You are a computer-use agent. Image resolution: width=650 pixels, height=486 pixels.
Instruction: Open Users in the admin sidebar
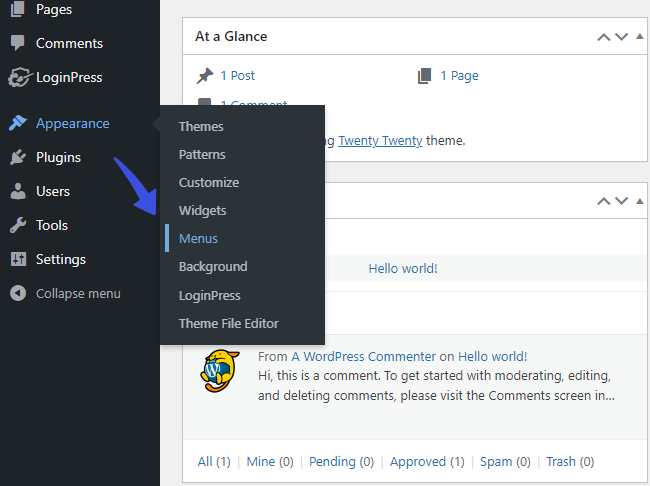[53, 191]
